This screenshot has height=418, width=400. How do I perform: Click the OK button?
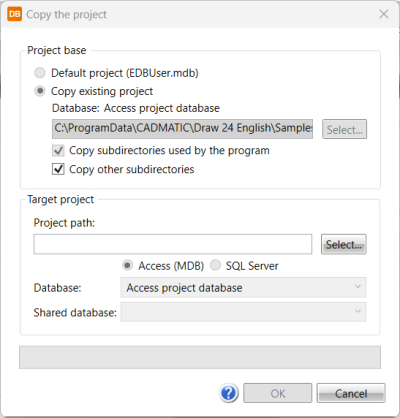(x=278, y=393)
